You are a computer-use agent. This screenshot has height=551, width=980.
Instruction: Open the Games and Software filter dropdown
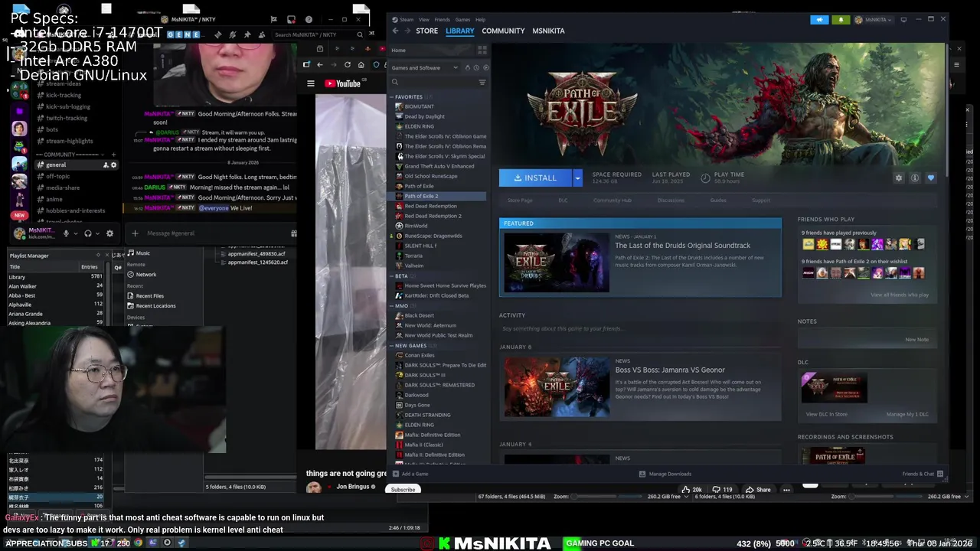coord(425,67)
